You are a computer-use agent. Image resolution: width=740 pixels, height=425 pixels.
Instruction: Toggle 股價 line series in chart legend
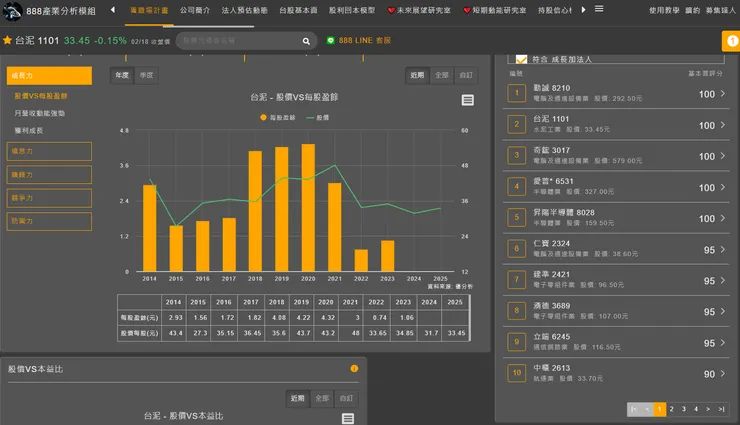coord(318,117)
